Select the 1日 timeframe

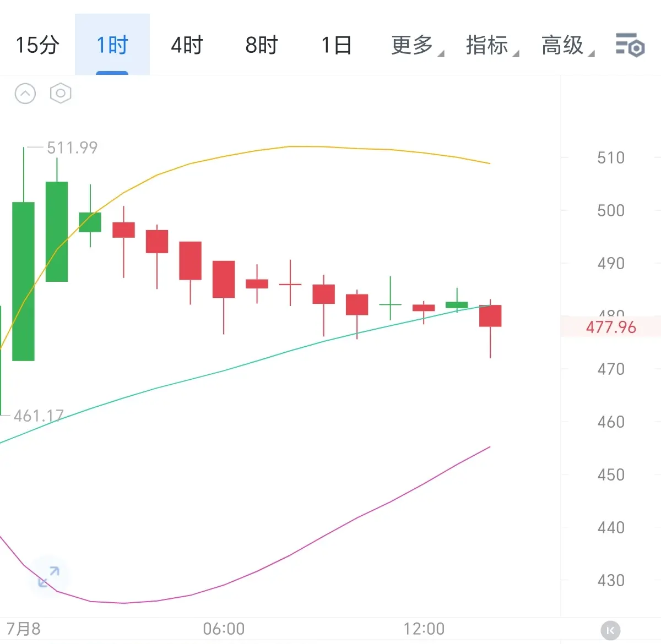coord(336,45)
